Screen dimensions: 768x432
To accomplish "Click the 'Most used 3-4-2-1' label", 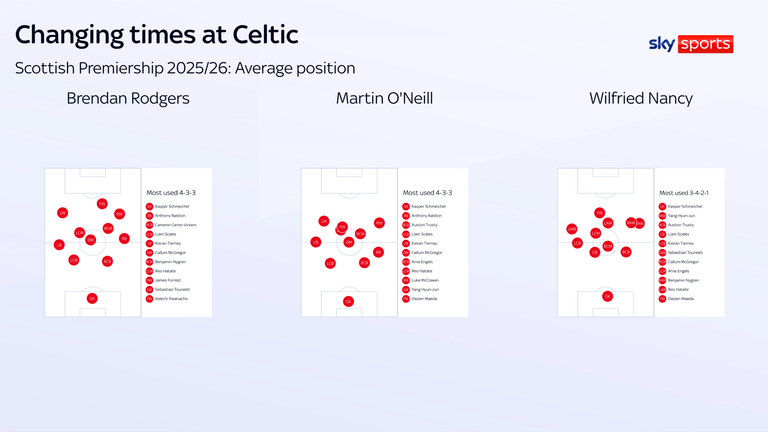I will [686, 193].
